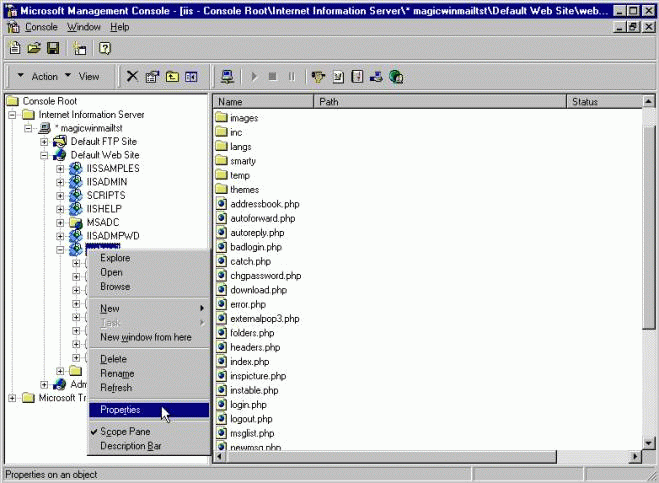Click the Default FTP Site icon
Image resolution: width=659 pixels, height=483 pixels.
(x=60, y=142)
